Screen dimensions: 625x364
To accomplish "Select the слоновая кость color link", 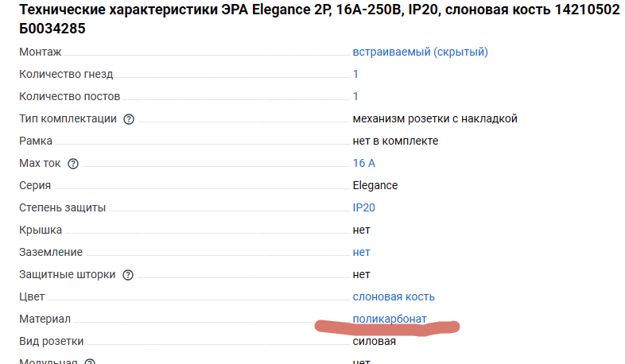I will pos(394,297).
